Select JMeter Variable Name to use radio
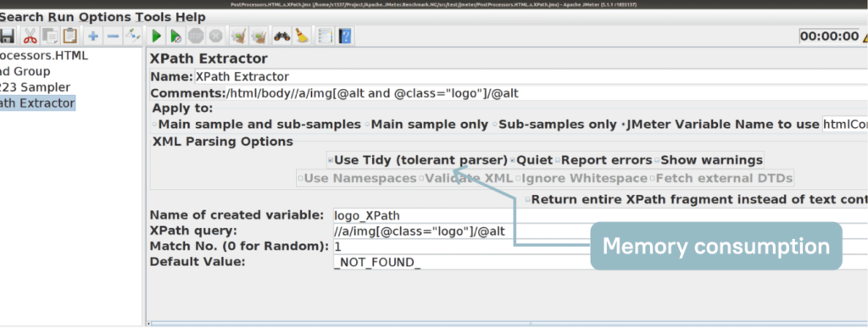The width and height of the screenshot is (868, 328). (623, 125)
